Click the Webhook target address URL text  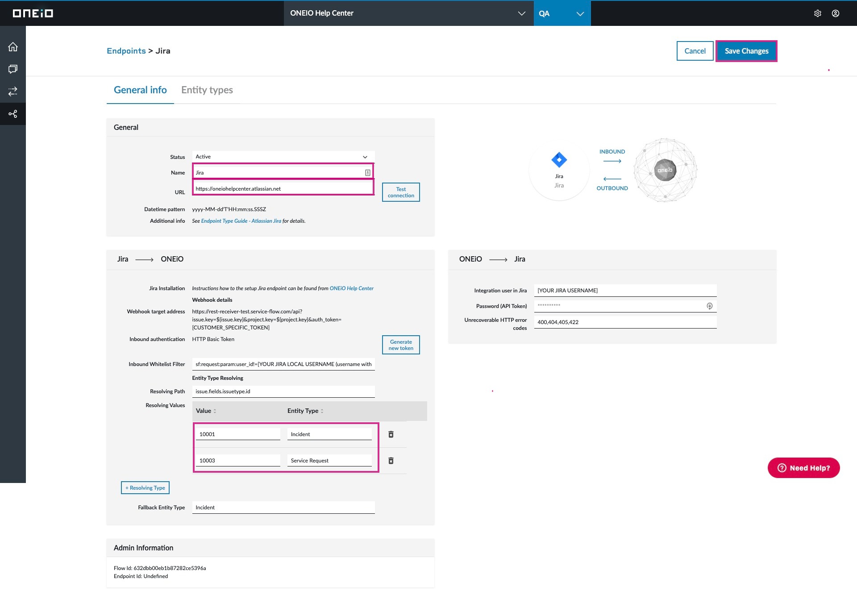click(x=266, y=320)
